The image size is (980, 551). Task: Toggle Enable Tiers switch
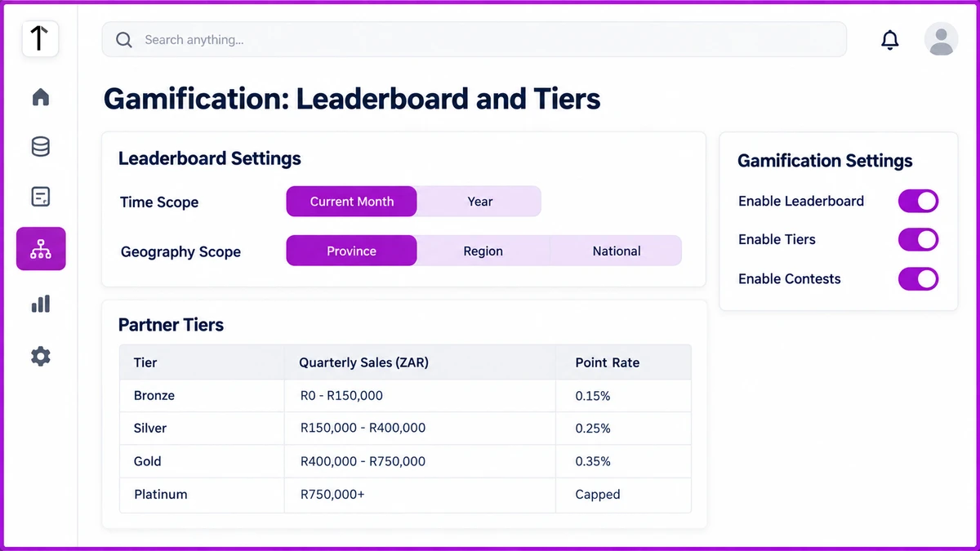point(918,239)
